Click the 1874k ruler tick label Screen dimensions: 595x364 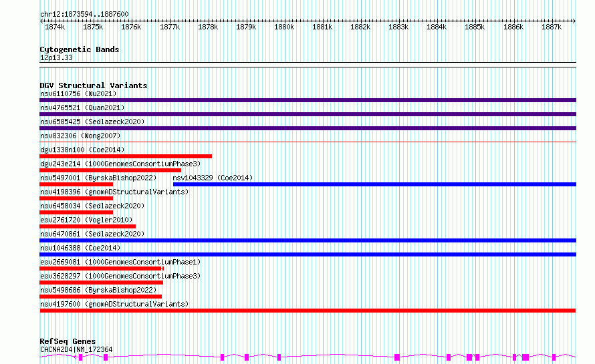click(55, 27)
